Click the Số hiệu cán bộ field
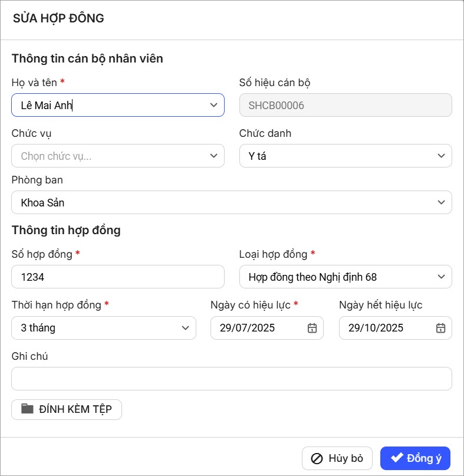Viewport: 464px width, 476px height. pos(345,105)
